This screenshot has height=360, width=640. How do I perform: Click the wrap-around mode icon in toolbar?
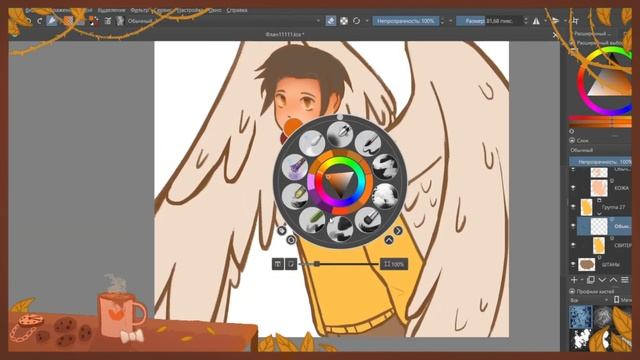pyautogui.click(x=576, y=20)
